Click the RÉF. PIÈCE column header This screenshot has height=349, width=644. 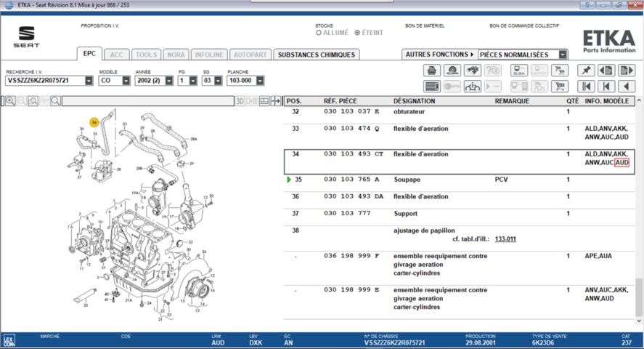coord(340,101)
